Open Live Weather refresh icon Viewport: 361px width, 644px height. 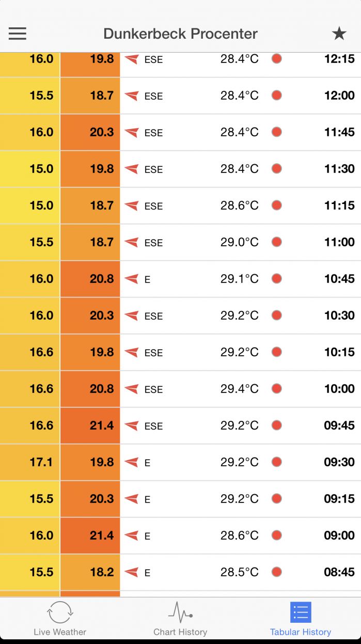point(60,612)
